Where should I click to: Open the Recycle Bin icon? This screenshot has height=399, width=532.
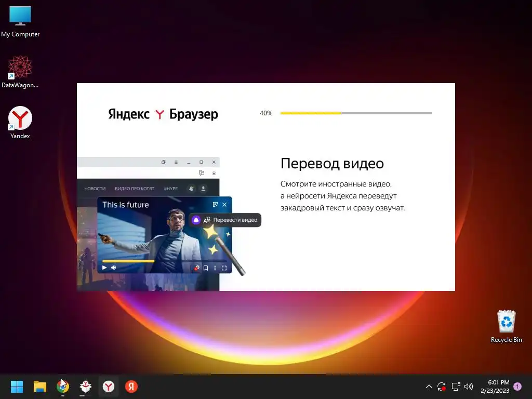pos(506,326)
